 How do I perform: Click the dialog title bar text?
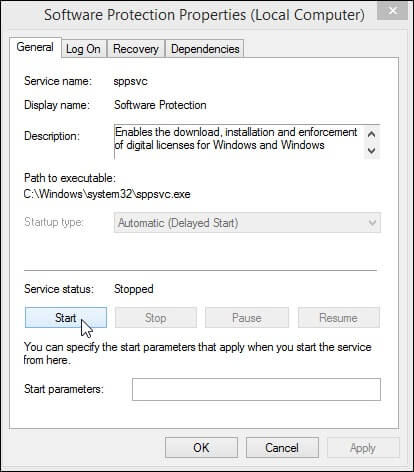tap(204, 15)
